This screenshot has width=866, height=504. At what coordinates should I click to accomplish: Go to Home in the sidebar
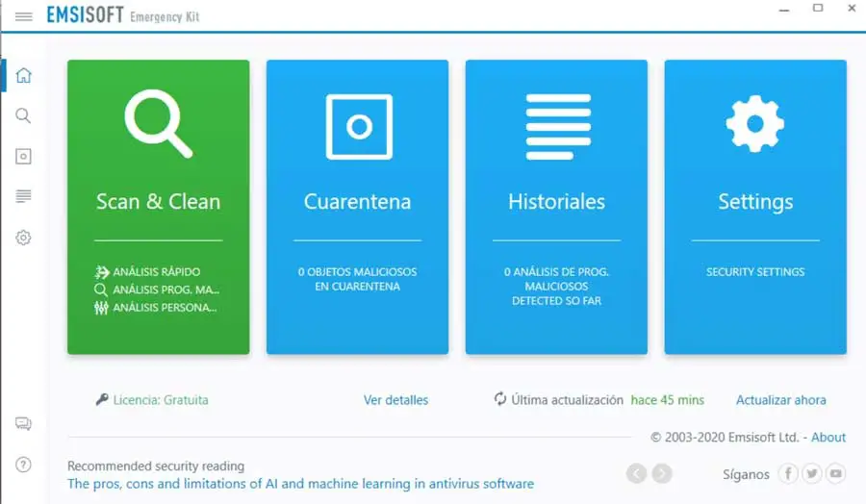point(23,75)
